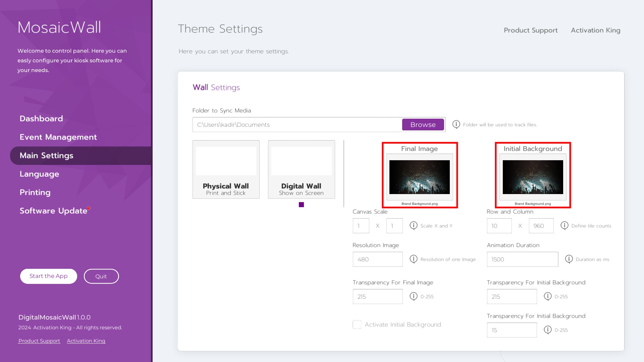Select the Physical Wall option
The image size is (644, 362).
tap(226, 169)
